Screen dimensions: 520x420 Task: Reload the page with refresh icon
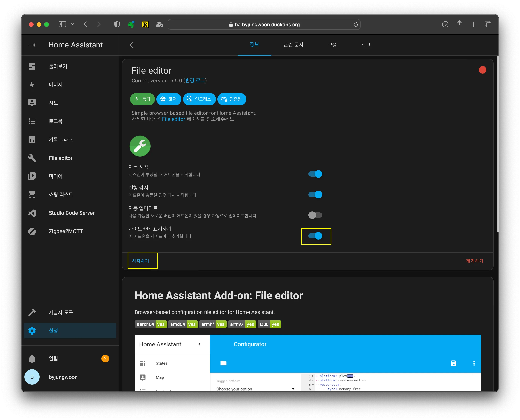point(355,24)
